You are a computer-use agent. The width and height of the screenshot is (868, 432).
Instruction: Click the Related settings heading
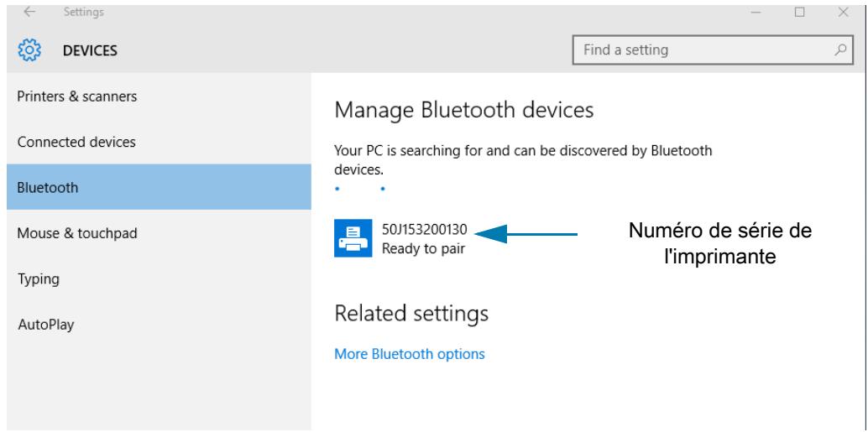click(x=411, y=314)
